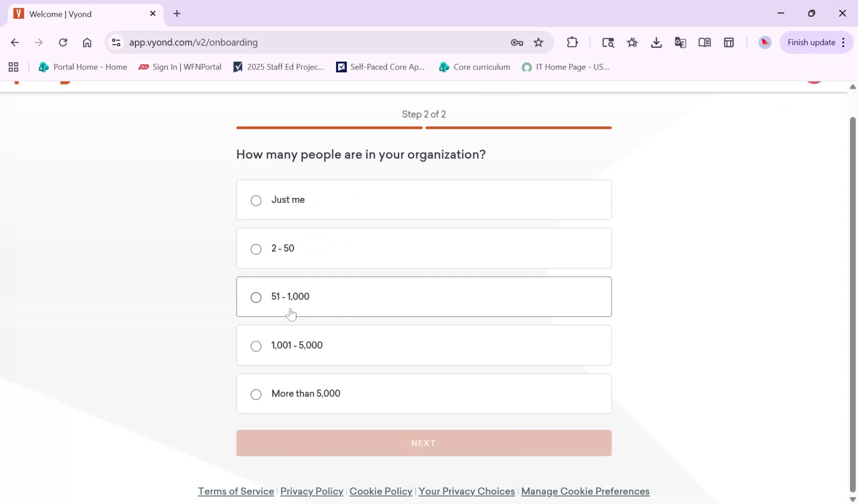
Task: Select the Just me radio button
Action: coord(255,200)
